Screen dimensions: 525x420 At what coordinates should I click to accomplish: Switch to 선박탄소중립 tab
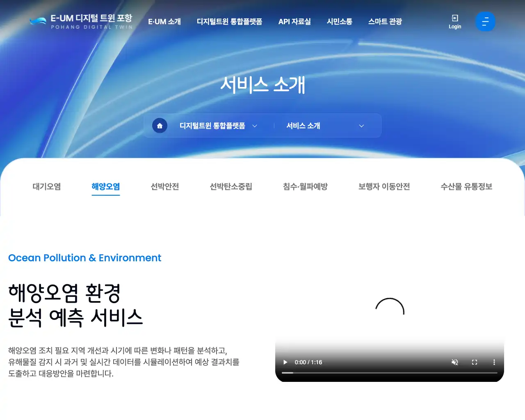click(231, 187)
